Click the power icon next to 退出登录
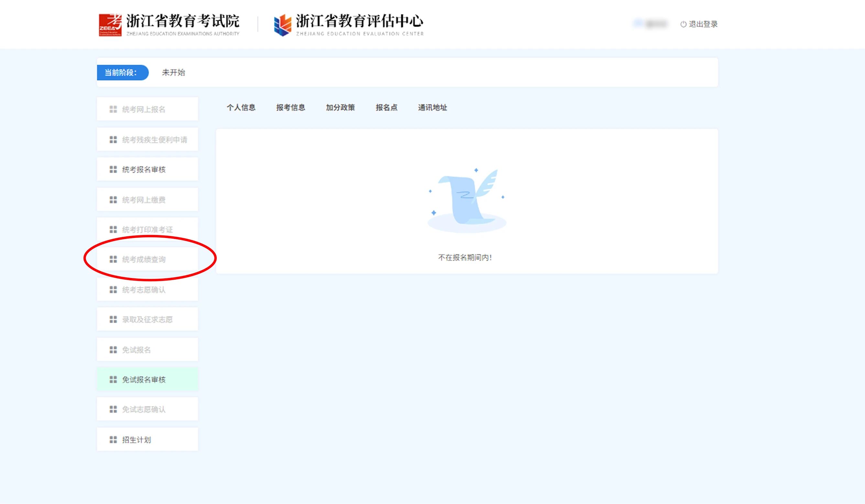The height and width of the screenshot is (504, 865). (x=683, y=24)
